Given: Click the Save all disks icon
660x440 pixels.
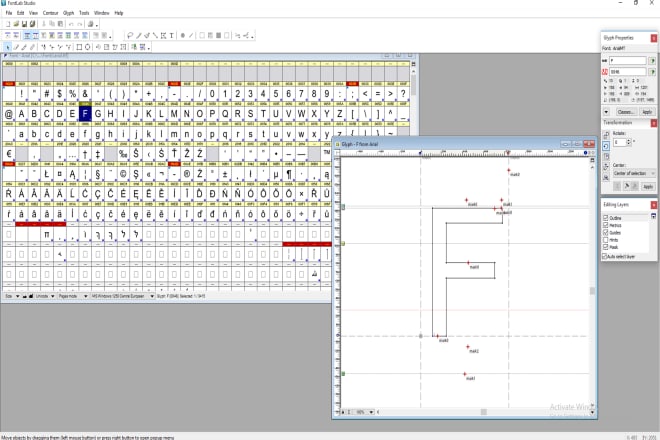Looking at the screenshot, I should (x=32, y=24).
